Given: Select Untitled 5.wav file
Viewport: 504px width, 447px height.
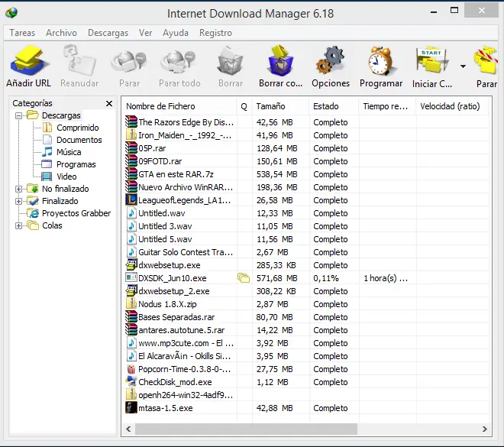Looking at the screenshot, I should tap(307, 239).
